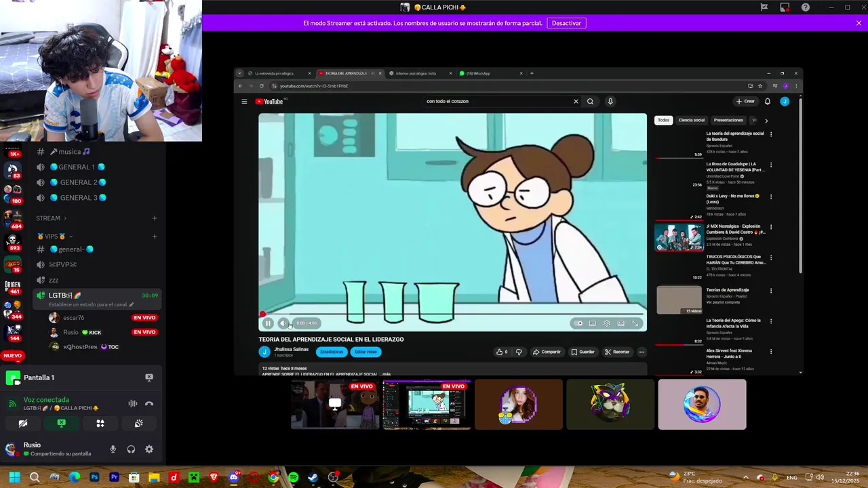Toggle YouTube autoplay switch in player
868x488 pixels.
[578, 323]
